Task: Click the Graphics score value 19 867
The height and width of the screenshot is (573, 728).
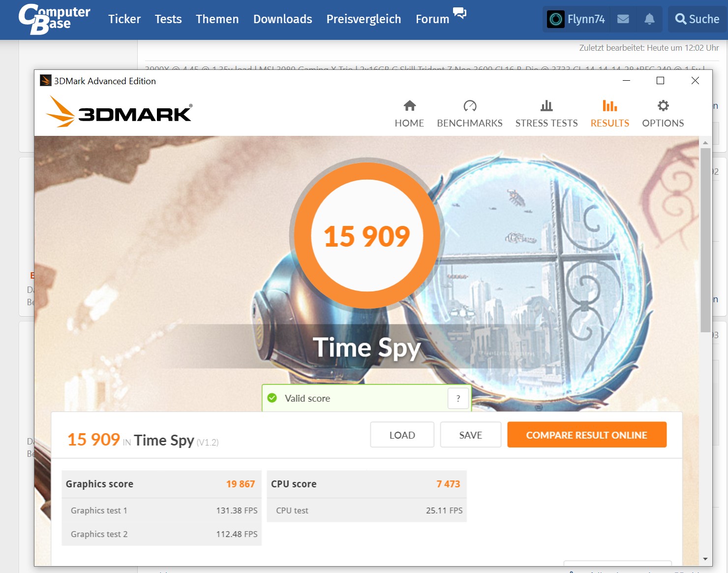Action: tap(241, 484)
